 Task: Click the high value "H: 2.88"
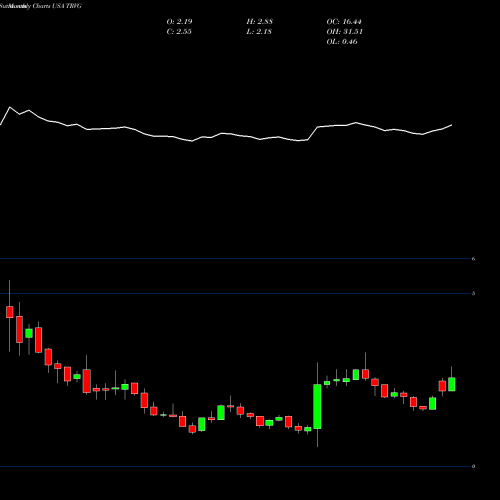259,22
